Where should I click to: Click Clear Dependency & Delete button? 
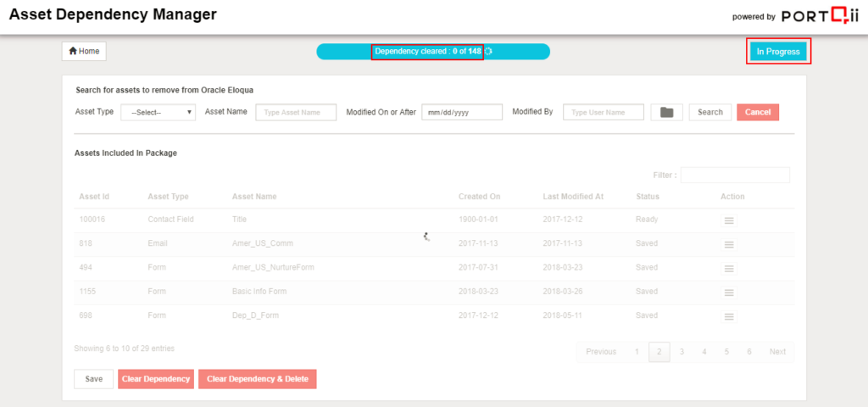pos(257,379)
